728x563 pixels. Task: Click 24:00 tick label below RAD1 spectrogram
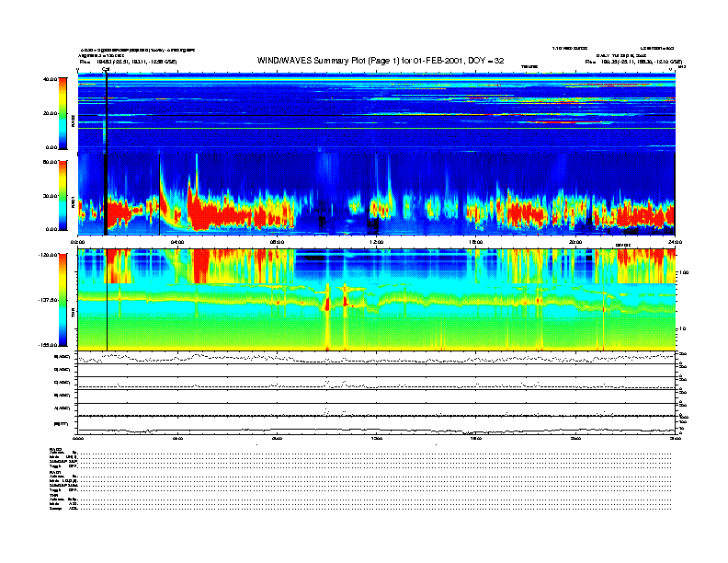coord(675,242)
